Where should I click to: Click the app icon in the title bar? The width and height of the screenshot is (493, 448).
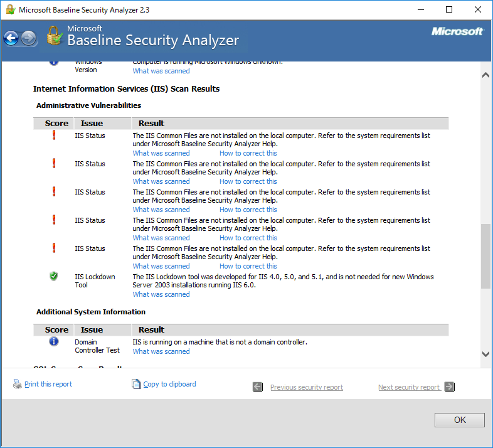[x=11, y=10]
